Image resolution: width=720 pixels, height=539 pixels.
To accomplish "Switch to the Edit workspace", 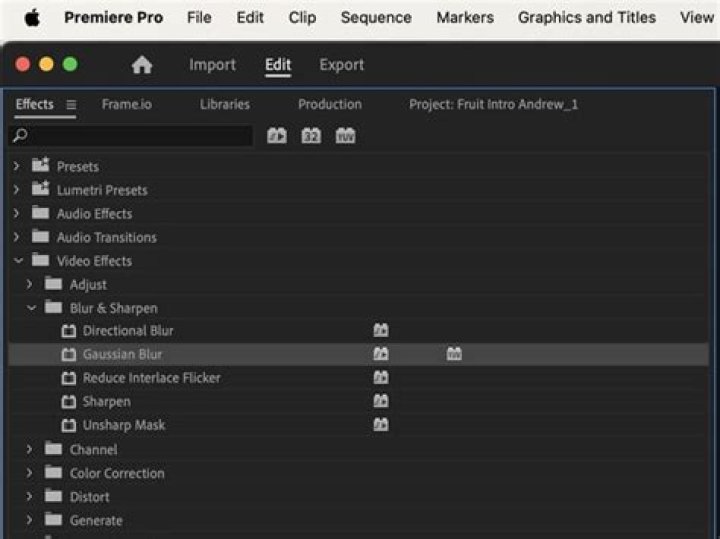I will [278, 65].
